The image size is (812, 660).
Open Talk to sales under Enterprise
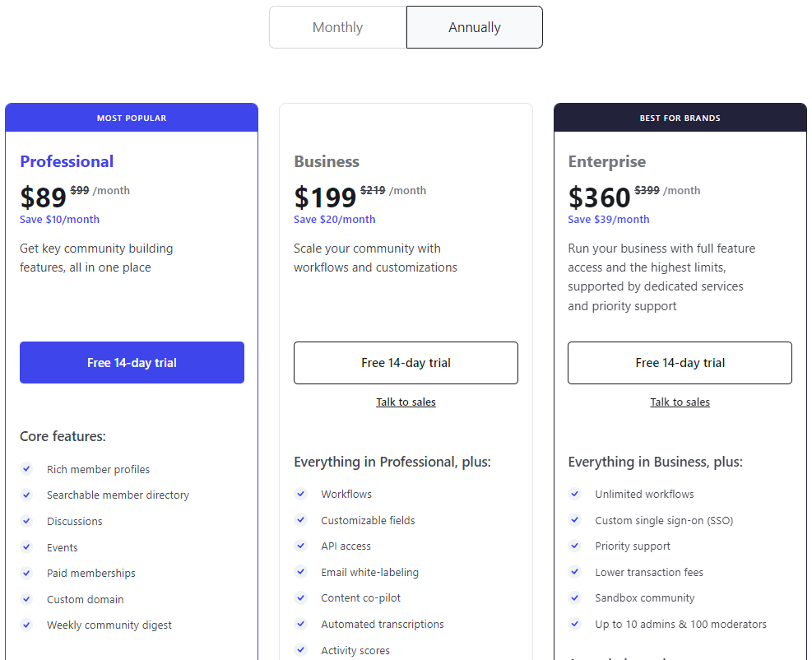pyautogui.click(x=680, y=402)
